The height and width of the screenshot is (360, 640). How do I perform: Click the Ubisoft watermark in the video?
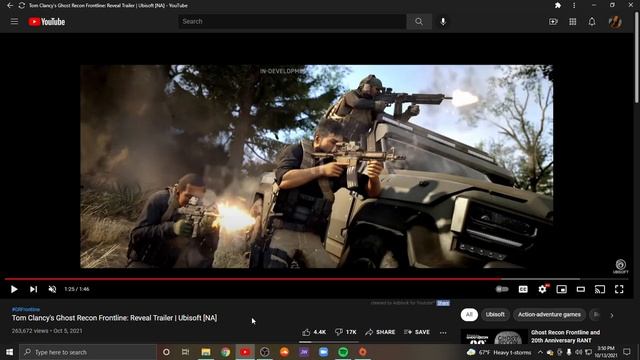click(620, 266)
